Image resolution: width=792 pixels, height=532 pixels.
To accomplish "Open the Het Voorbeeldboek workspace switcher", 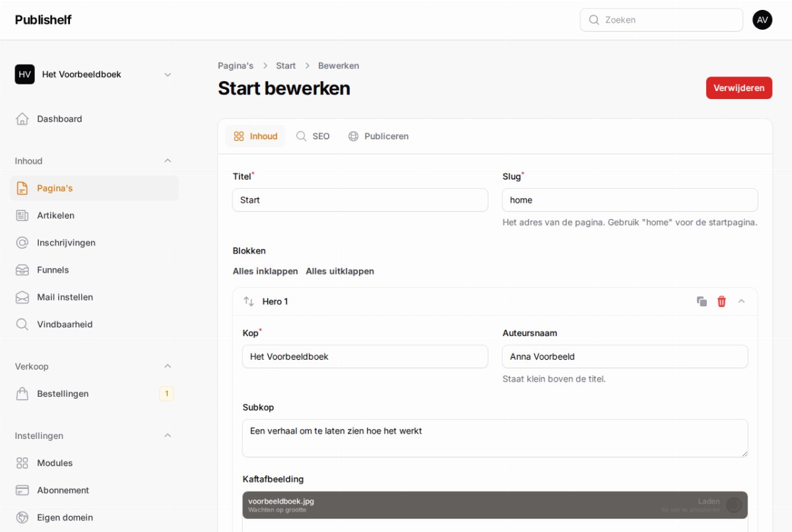I will tap(94, 75).
